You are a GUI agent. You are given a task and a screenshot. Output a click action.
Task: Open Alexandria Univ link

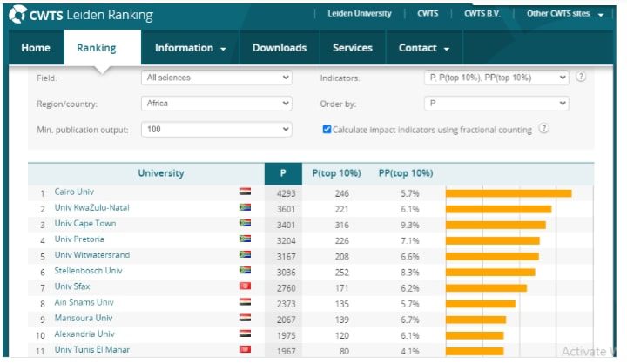(84, 334)
